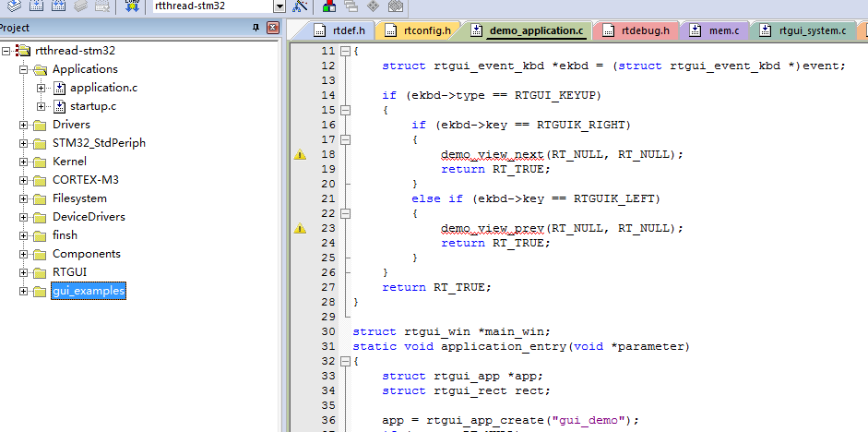Screen dimensions: 868x432
Task: Collapse code fold marker at line 32
Action: pos(345,361)
